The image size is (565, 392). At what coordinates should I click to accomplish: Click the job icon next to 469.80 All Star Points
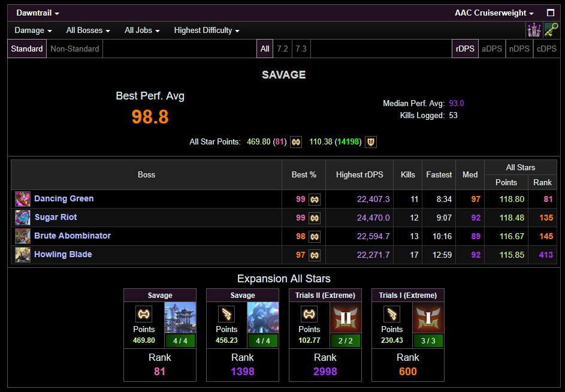[x=296, y=142]
